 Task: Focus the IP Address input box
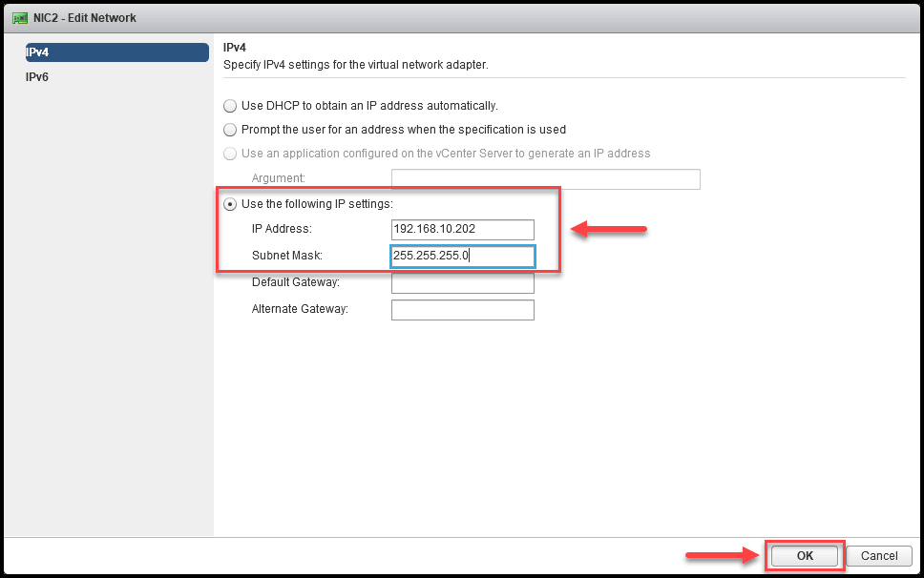tap(463, 230)
